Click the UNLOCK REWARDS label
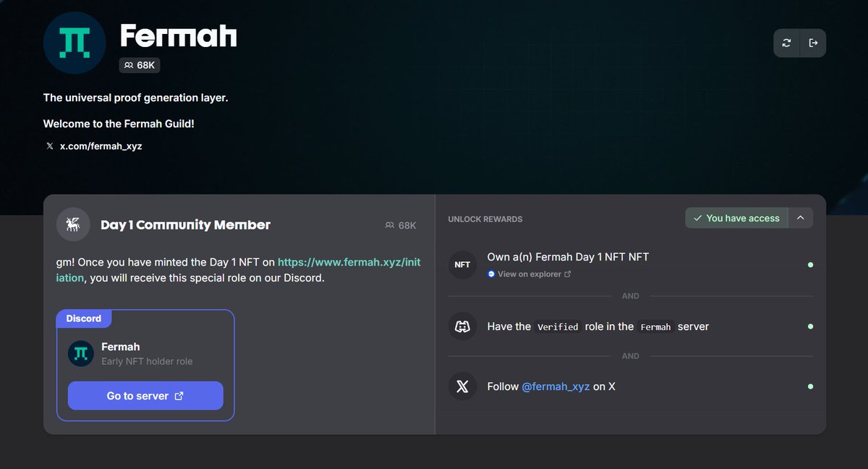This screenshot has width=868, height=469. 485,219
